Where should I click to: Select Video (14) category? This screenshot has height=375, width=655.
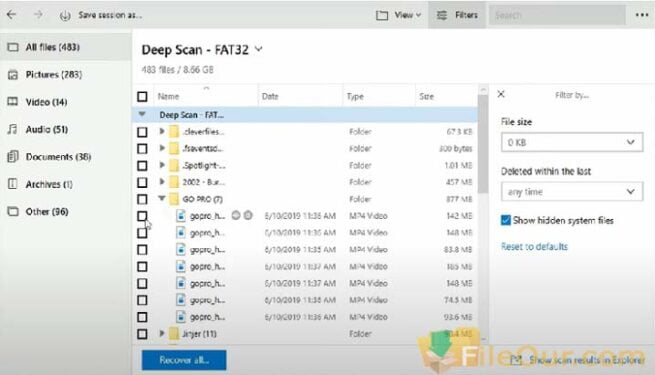pos(66,102)
